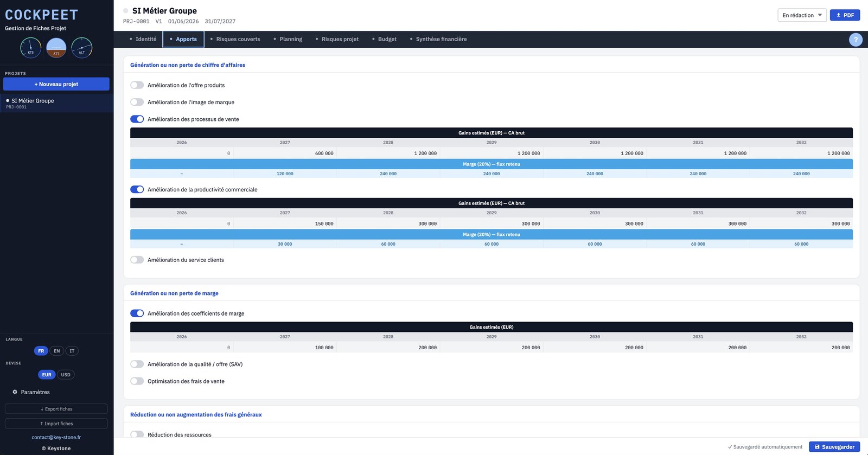Switch language to IT
The height and width of the screenshot is (455, 868).
[x=72, y=351]
